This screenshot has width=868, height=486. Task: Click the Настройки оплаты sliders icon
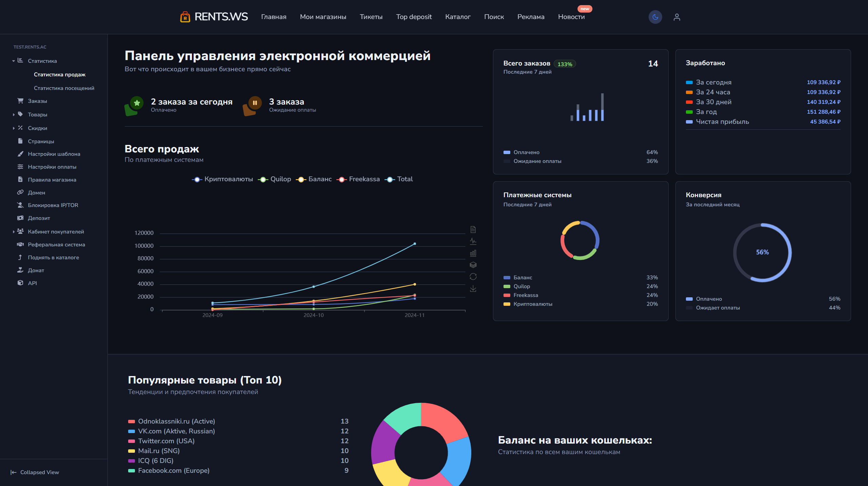[20, 167]
